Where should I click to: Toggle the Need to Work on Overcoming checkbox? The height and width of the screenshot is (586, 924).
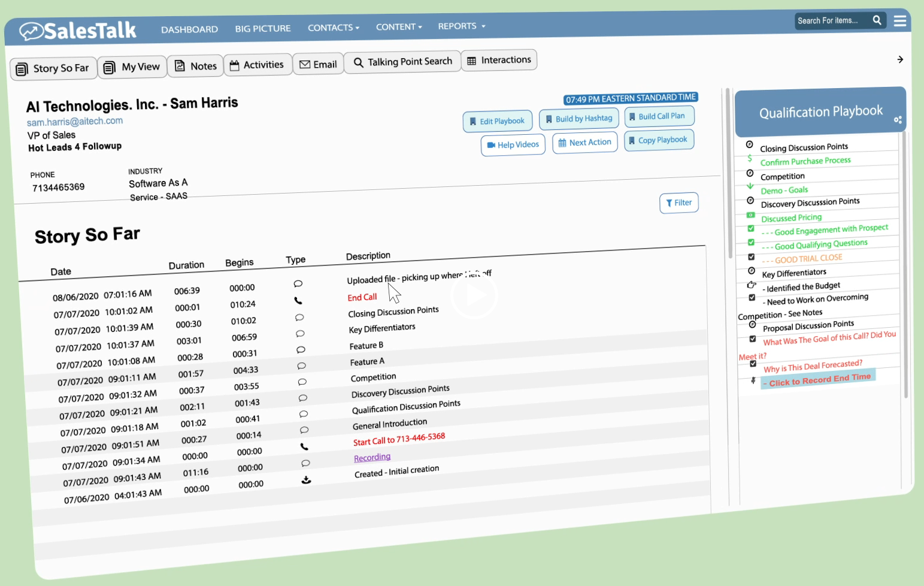coord(752,298)
